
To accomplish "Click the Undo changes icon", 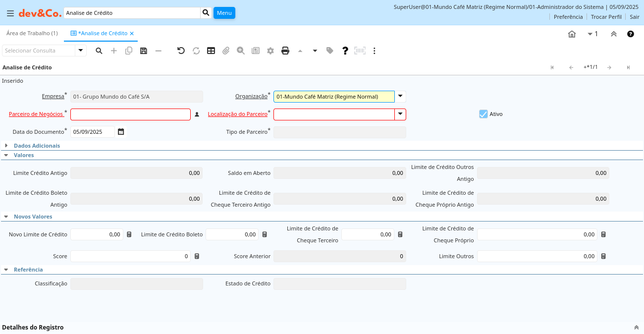I will click(181, 51).
